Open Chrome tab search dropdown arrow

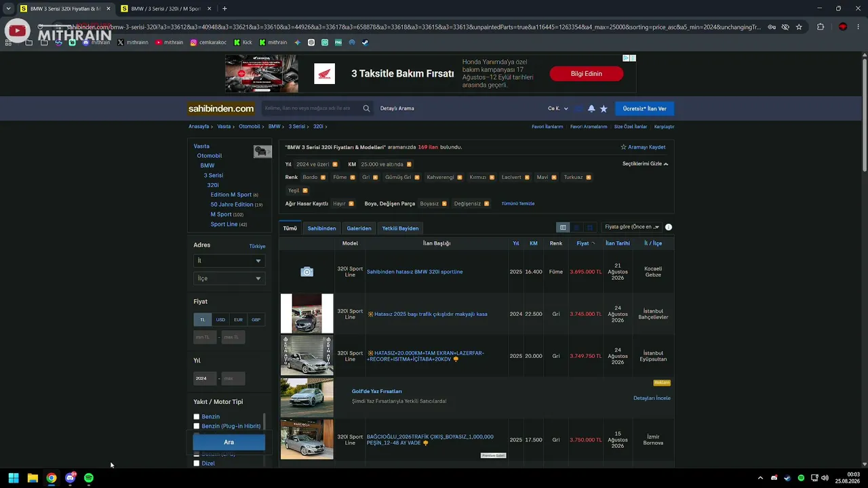(x=7, y=9)
